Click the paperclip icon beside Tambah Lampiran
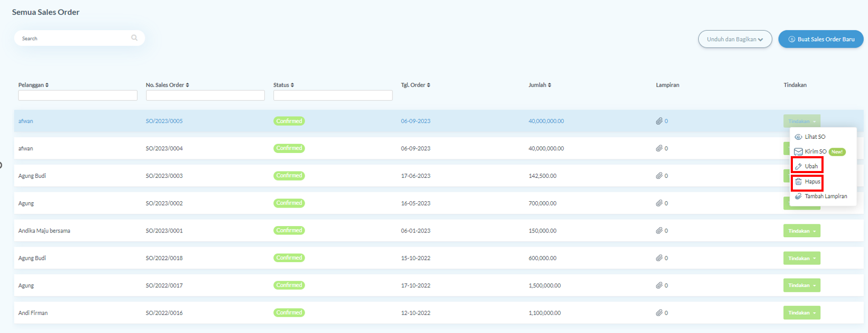The height and width of the screenshot is (333, 868). [x=798, y=196]
